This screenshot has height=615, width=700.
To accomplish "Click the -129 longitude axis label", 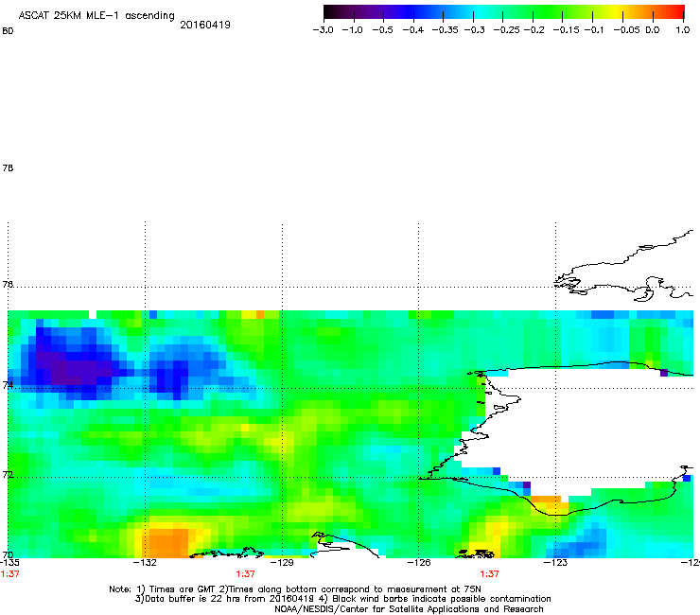I will point(282,563).
